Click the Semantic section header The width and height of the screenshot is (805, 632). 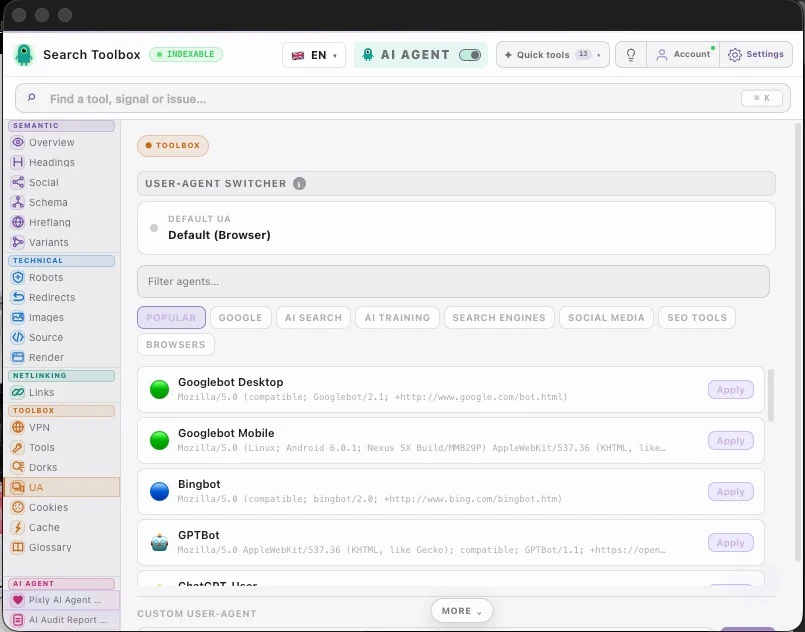(x=62, y=126)
